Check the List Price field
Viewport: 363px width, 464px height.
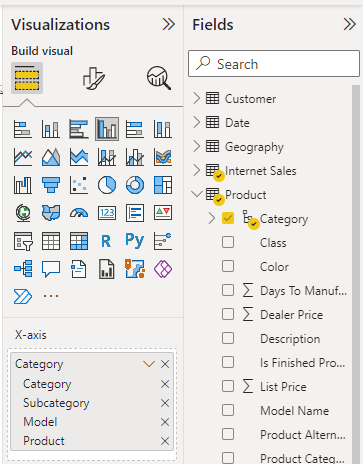[228, 386]
